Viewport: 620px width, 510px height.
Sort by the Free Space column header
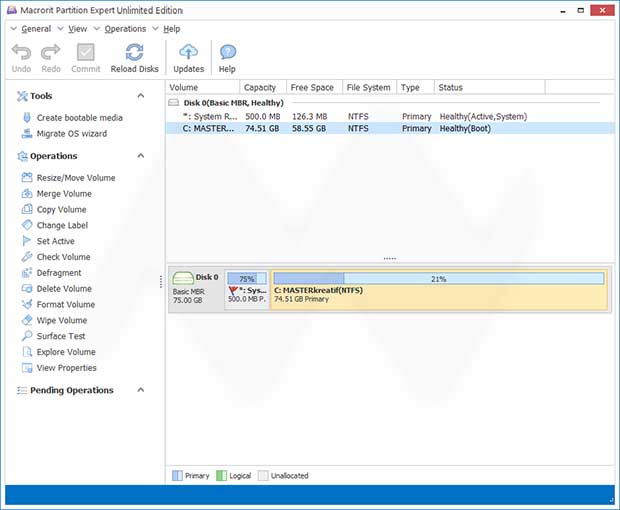[314, 87]
